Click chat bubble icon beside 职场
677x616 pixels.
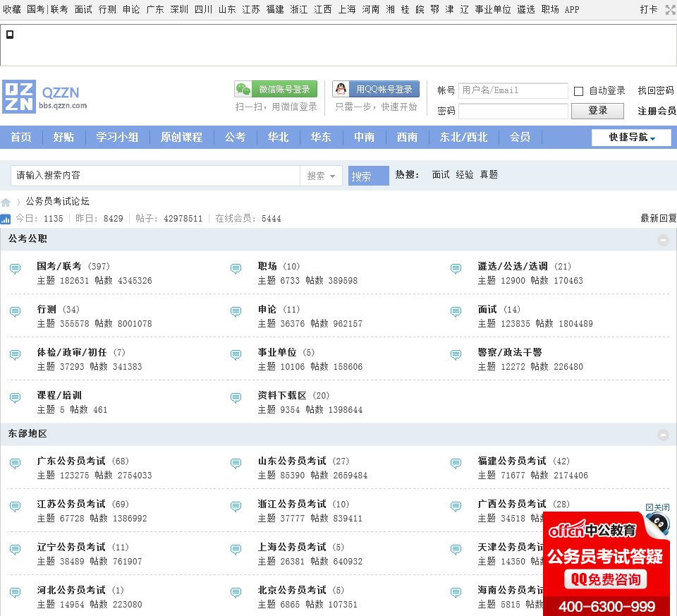tap(236, 269)
